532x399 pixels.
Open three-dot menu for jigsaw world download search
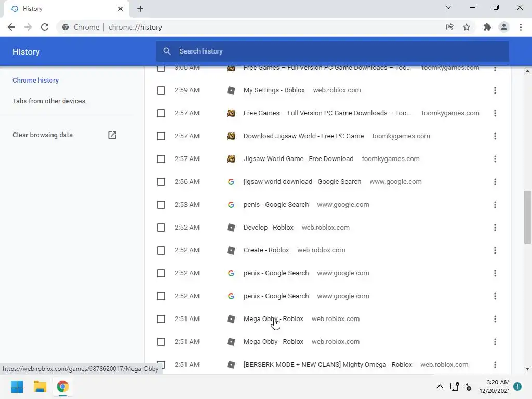pyautogui.click(x=495, y=182)
